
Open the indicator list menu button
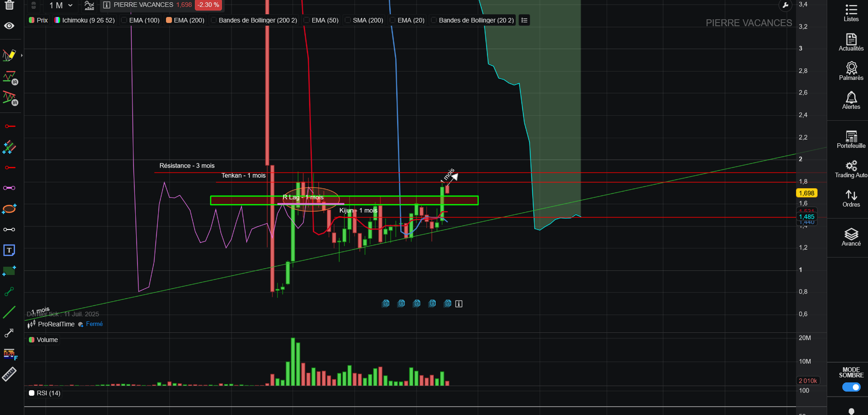click(524, 20)
